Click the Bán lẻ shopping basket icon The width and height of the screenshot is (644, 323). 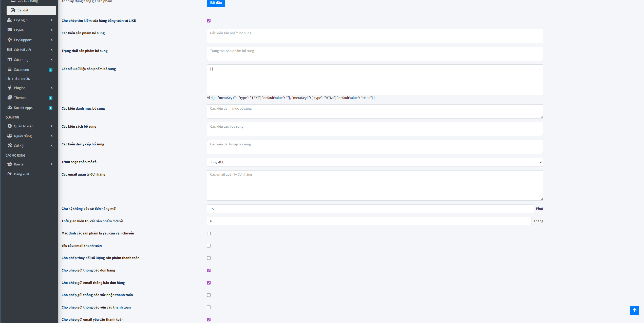pyautogui.click(x=10, y=164)
